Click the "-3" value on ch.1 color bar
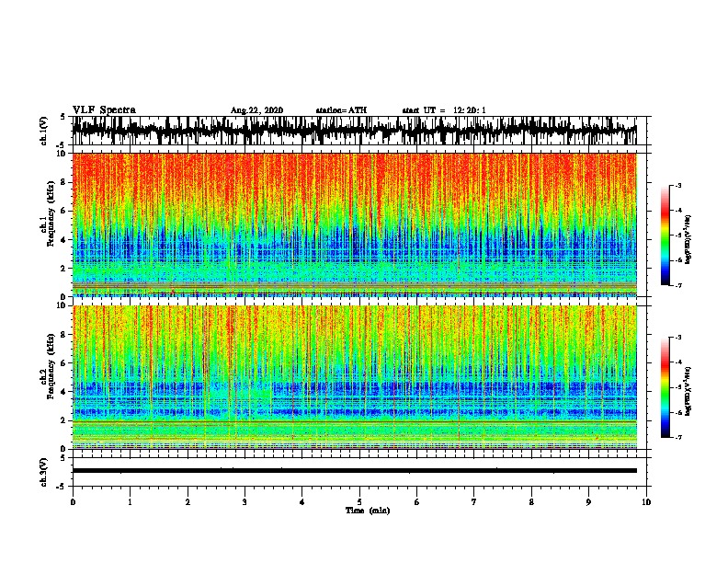The height and width of the screenshot is (563, 728). click(678, 185)
